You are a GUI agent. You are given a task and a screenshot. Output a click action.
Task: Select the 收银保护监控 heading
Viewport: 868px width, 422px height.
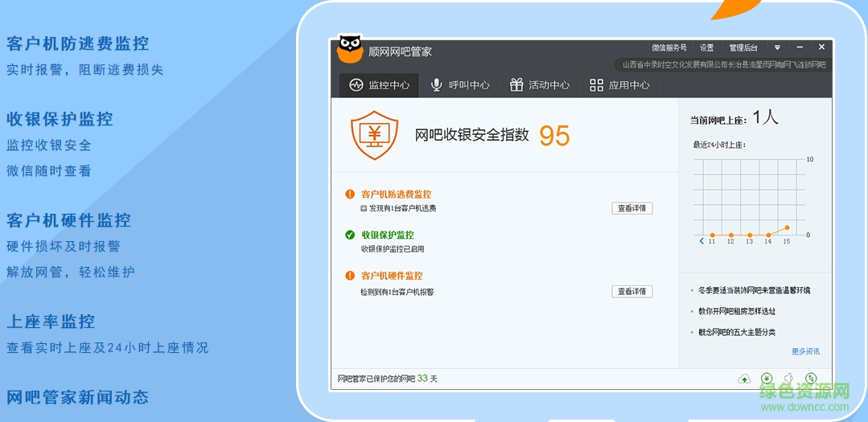coord(388,235)
